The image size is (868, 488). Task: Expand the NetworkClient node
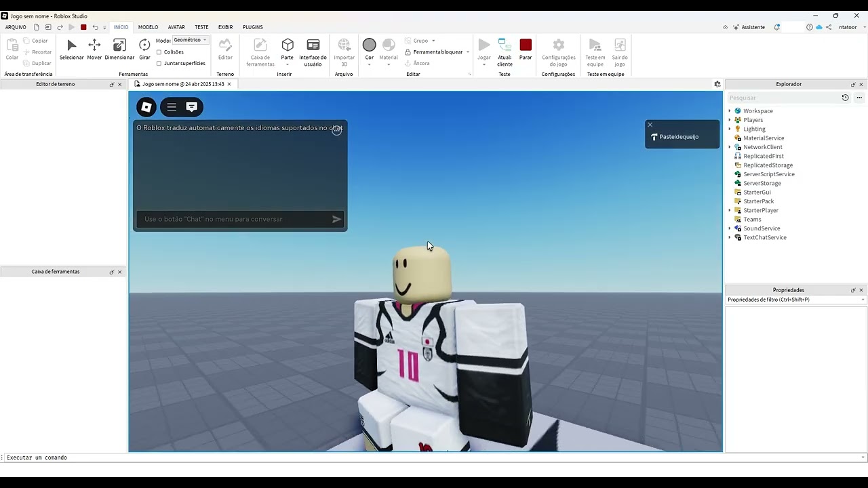(x=730, y=147)
